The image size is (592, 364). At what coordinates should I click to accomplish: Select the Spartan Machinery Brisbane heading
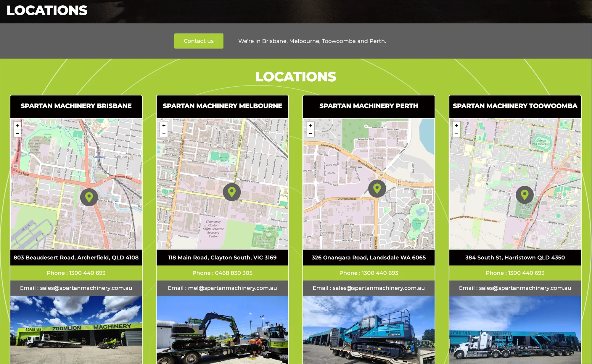(x=76, y=106)
